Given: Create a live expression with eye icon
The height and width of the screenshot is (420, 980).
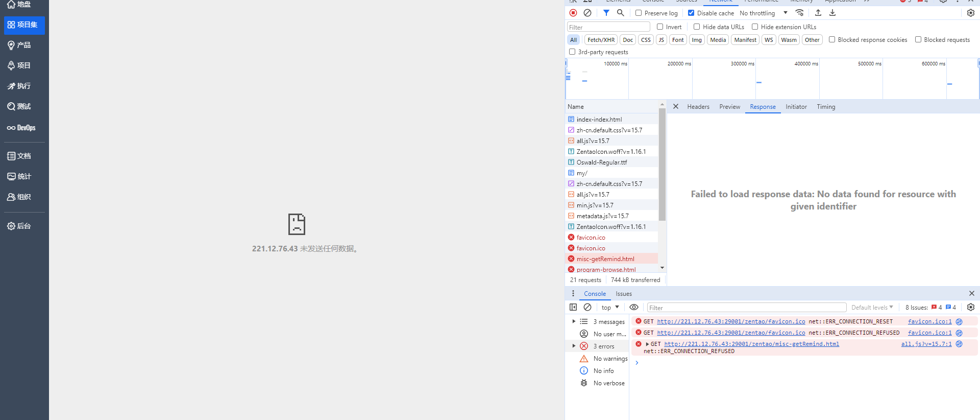Looking at the screenshot, I should [x=634, y=308].
